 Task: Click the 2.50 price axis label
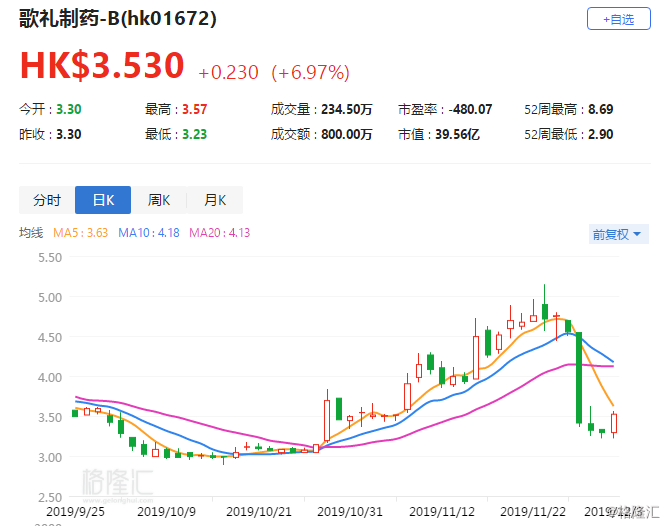[x=50, y=498]
